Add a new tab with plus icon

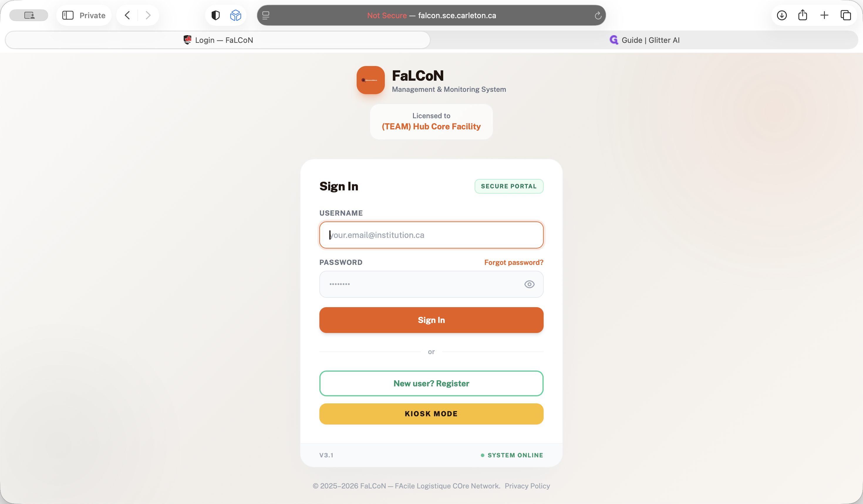point(824,15)
